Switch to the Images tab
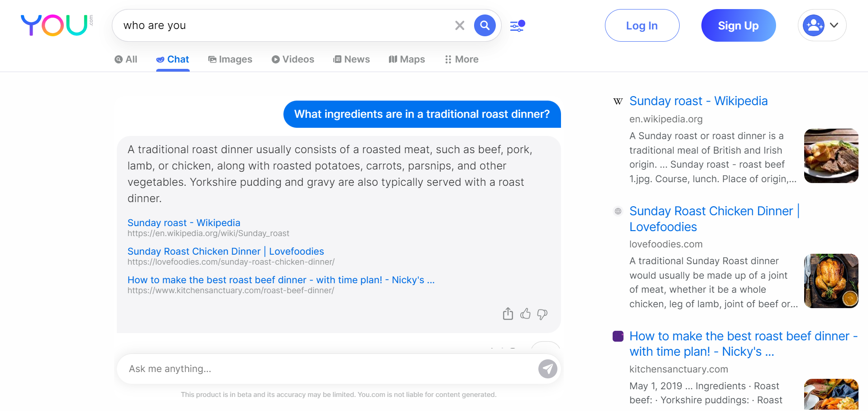868x411 pixels. coord(230,59)
